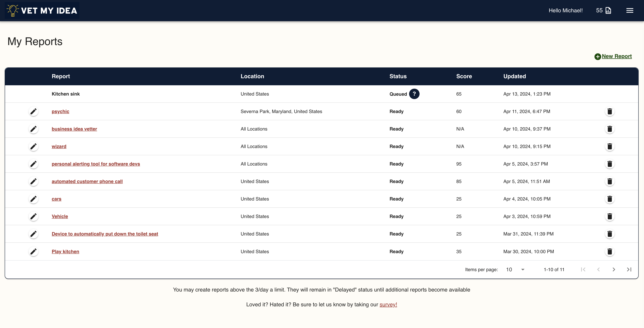Jump to the last page of reports
The width and height of the screenshot is (644, 328).
click(629, 270)
